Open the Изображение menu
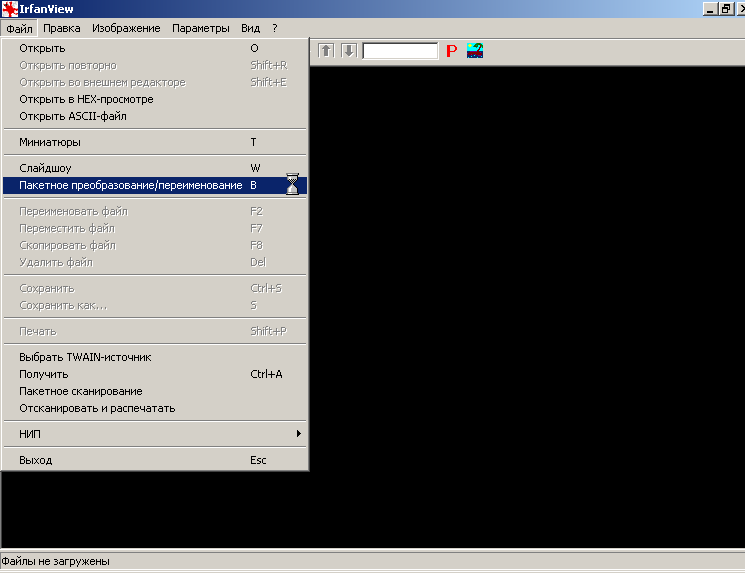745x573 pixels. 126,29
